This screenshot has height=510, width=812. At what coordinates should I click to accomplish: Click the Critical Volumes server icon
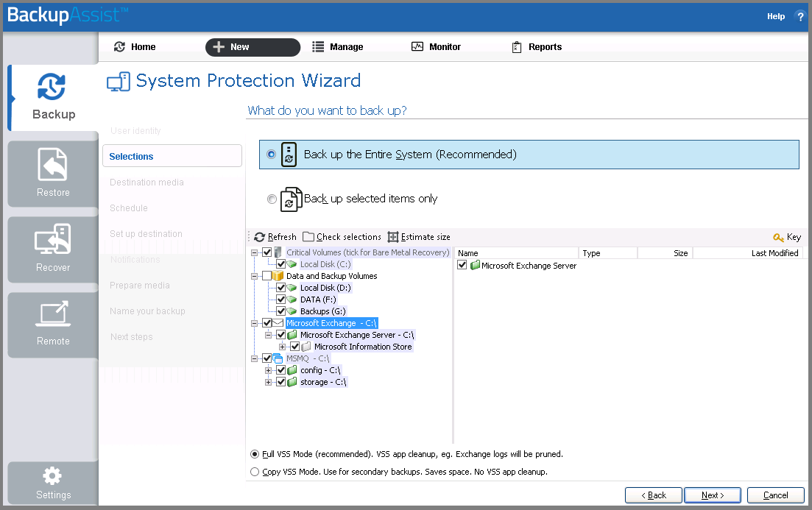click(x=278, y=252)
